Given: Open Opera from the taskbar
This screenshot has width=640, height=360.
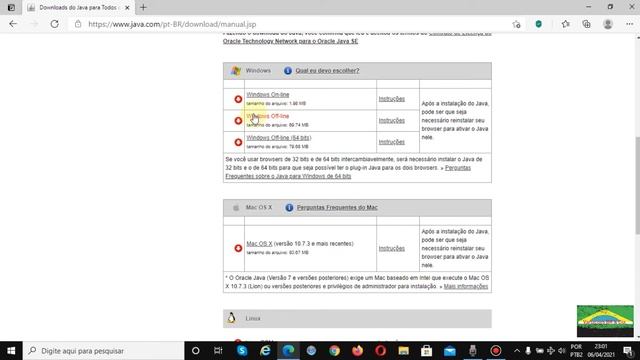Looking at the screenshot, I should pos(380,351).
